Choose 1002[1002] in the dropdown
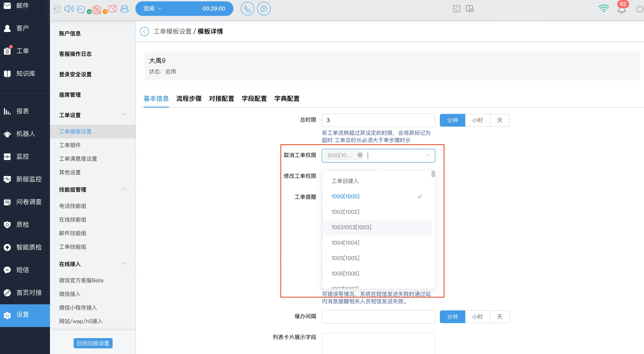644x354 pixels. click(x=377, y=212)
